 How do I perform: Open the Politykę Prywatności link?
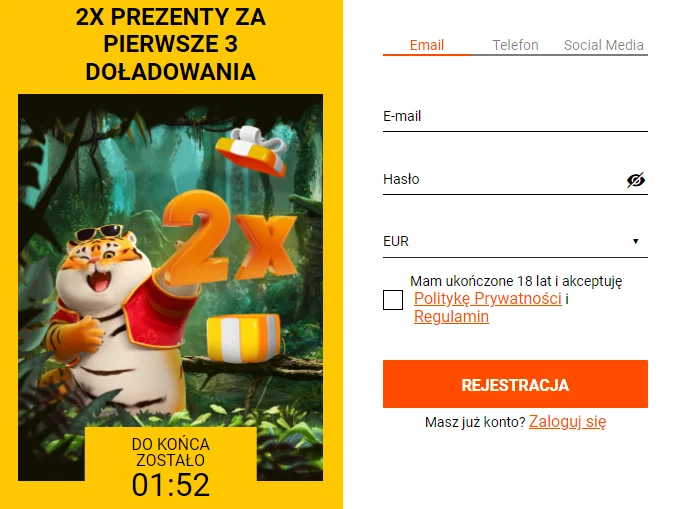click(x=488, y=298)
